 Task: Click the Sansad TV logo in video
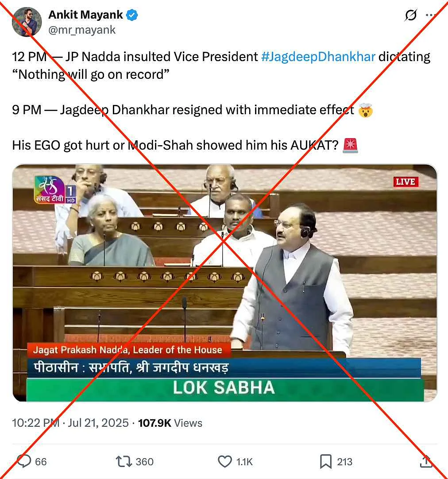tap(55, 190)
